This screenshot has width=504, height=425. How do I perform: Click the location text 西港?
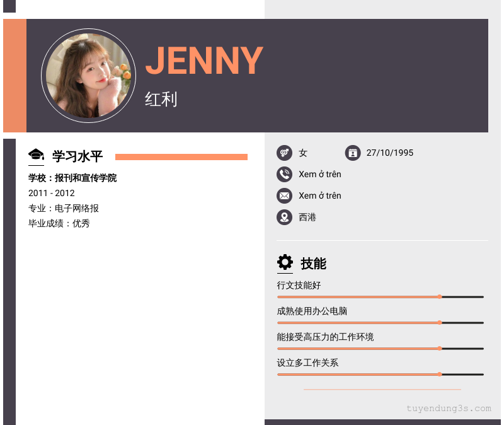point(307,217)
